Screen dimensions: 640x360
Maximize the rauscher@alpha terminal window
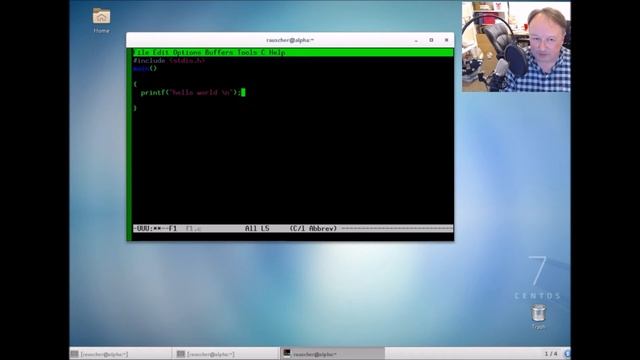tap(431, 40)
